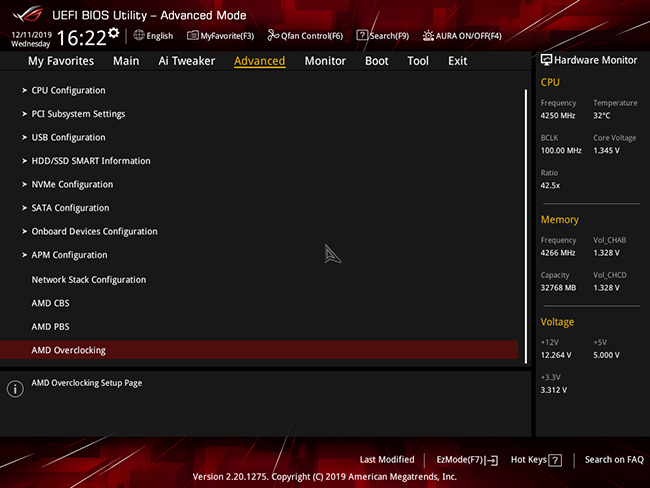Open time settings gear icon
This screenshot has height=488, width=650.
(x=114, y=33)
